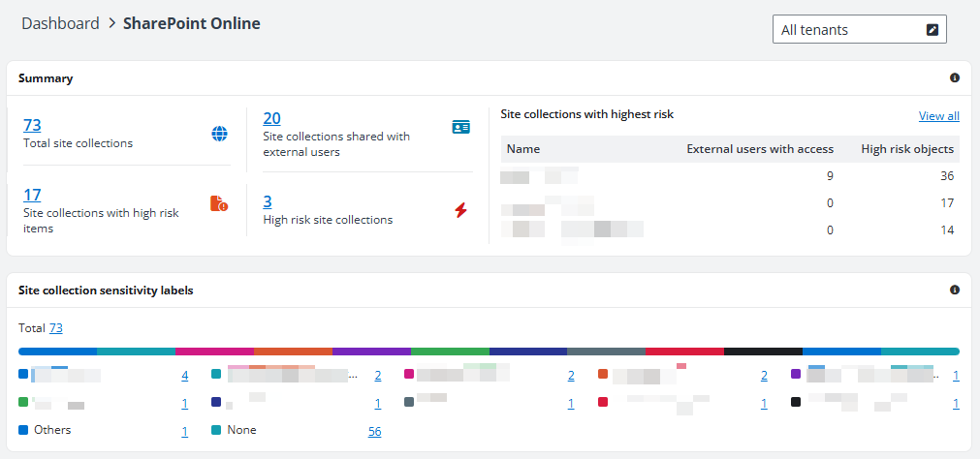Click the orange segment of the labels bar
980x459 pixels.
[293, 352]
